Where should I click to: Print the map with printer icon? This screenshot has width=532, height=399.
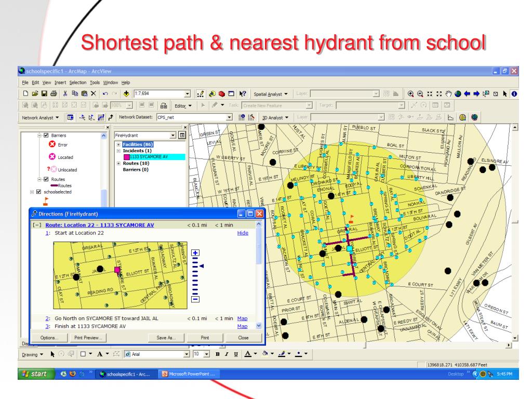[54, 94]
